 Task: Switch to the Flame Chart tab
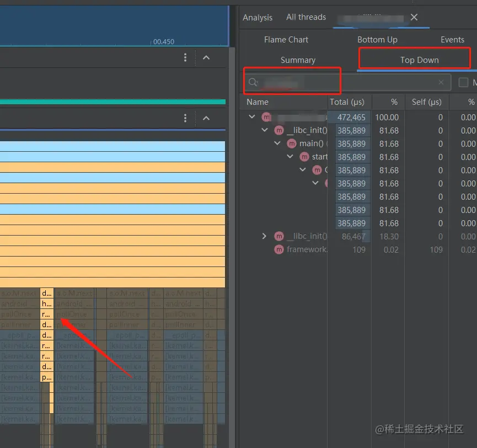286,40
